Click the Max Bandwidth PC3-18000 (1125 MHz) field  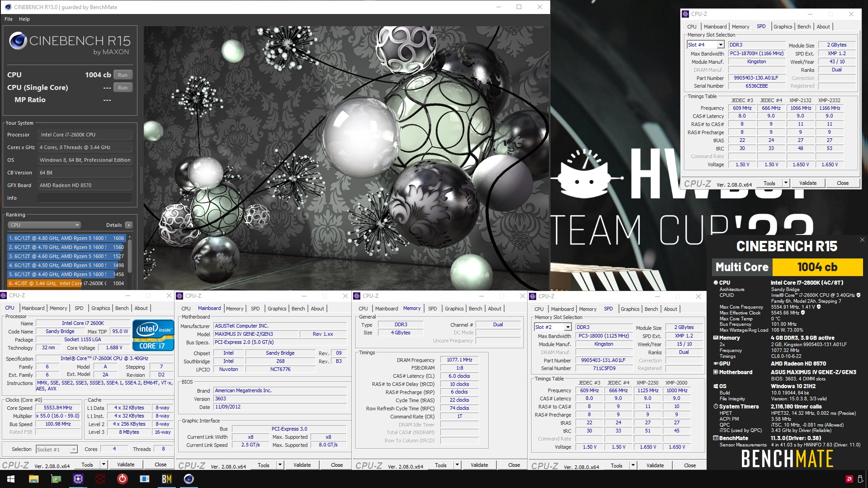[x=604, y=336]
